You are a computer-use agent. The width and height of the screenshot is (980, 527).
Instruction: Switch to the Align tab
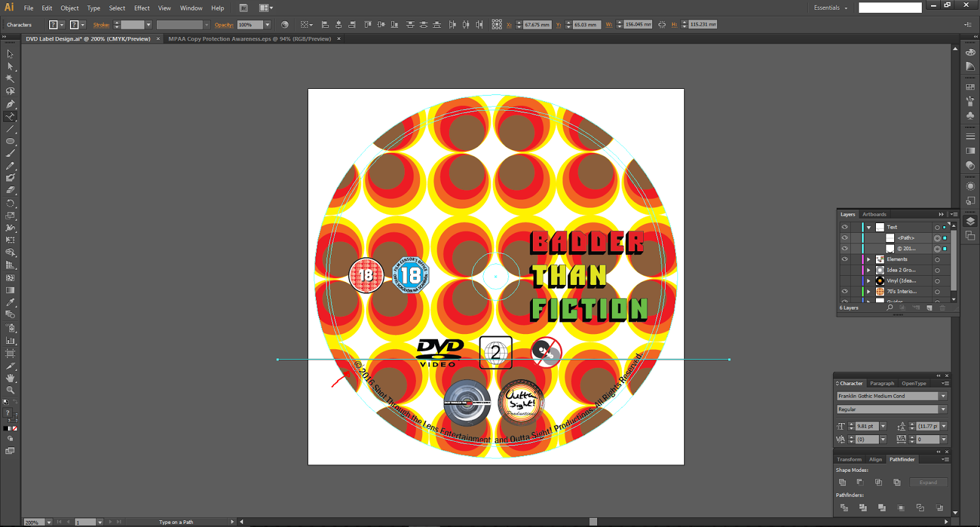(876, 459)
